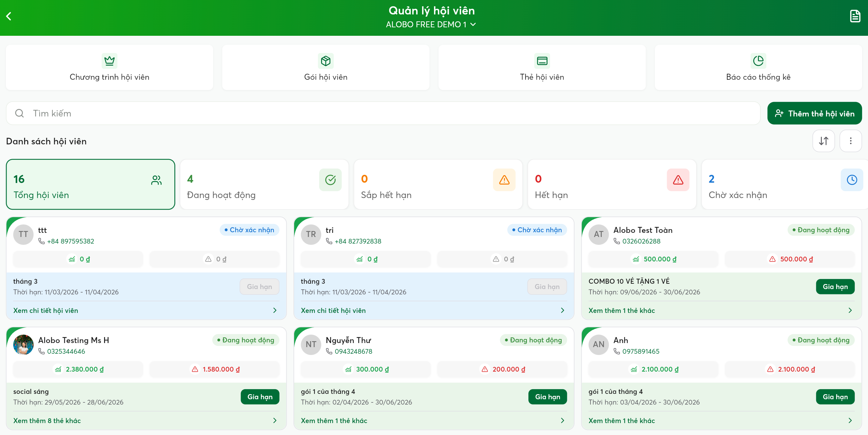The image size is (868, 435).
Task: Open the three-dot more options menu
Action: coord(850,141)
